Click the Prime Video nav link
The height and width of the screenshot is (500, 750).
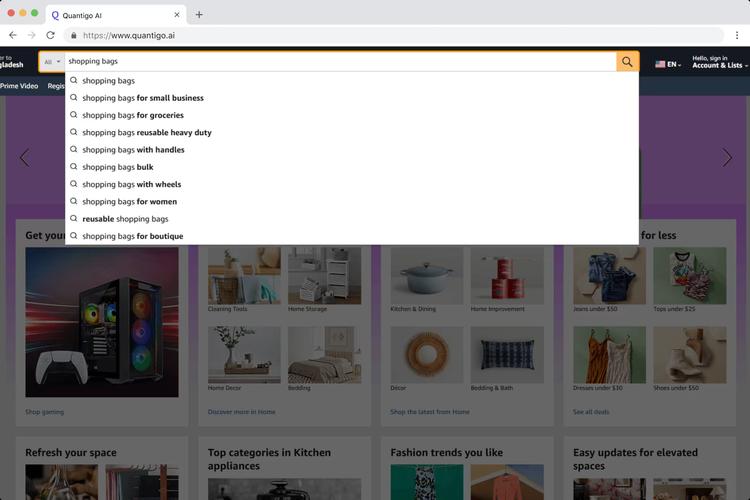coord(19,86)
